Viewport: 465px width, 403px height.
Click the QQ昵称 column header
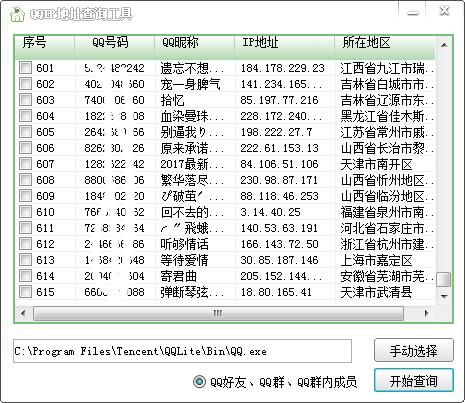point(194,47)
